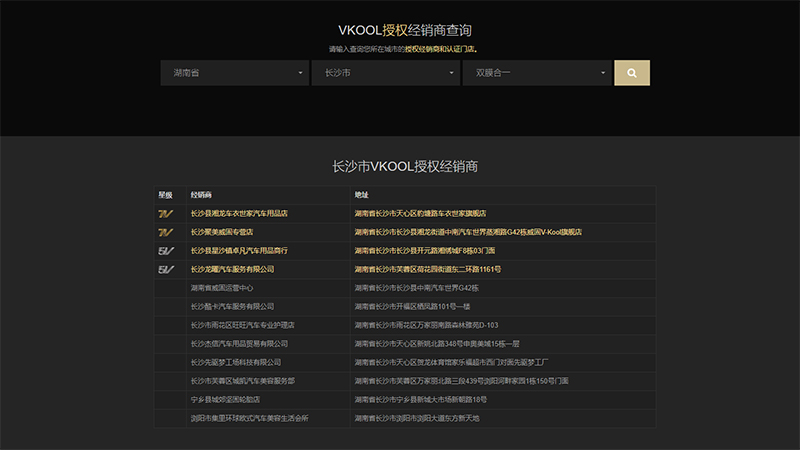Click the 7V star badge for 长沙聚美威固专营店
This screenshot has width=800, height=450.
165,233
